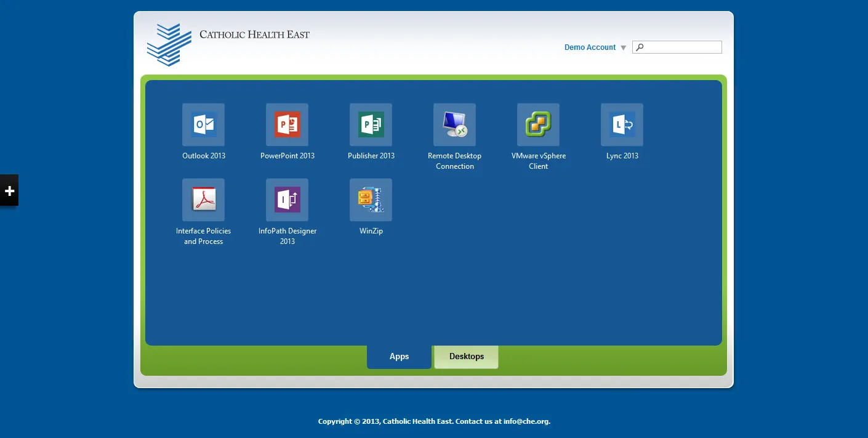
Task: Click the magnifier icon in the search box
Action: tap(640, 47)
